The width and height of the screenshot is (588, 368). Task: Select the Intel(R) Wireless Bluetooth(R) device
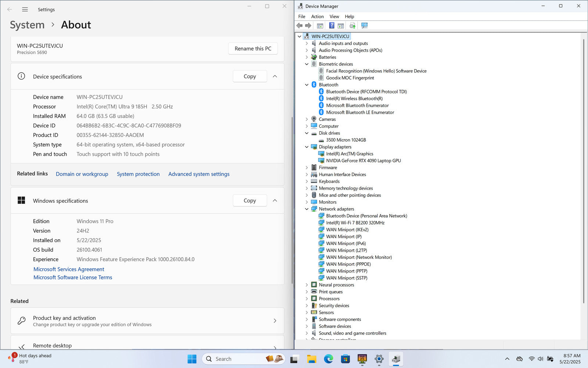coord(354,99)
